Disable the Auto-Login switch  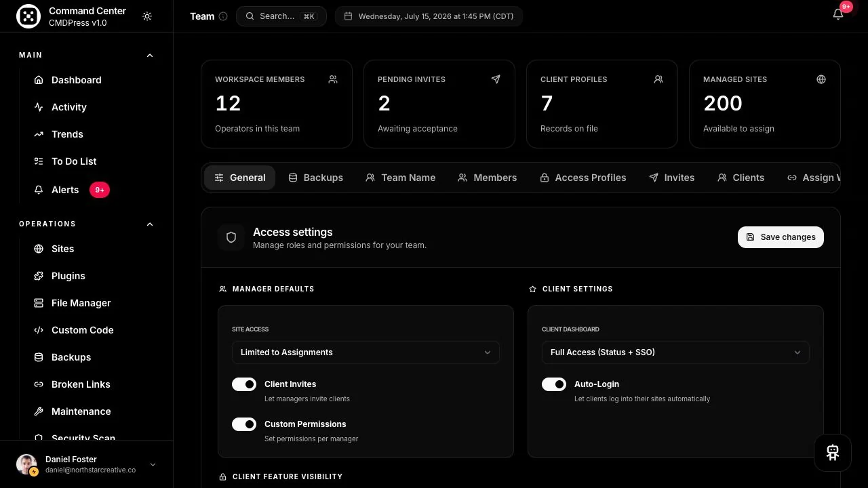pos(554,384)
